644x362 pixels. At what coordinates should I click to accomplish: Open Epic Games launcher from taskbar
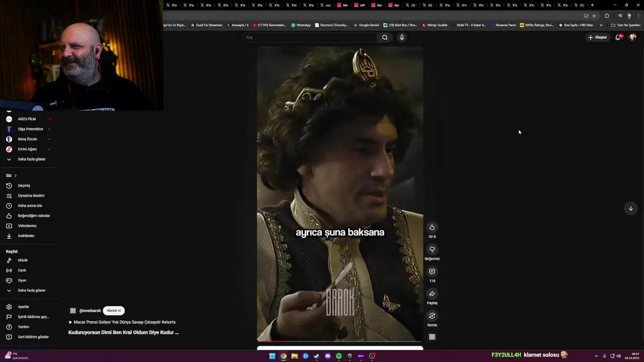click(x=350, y=356)
